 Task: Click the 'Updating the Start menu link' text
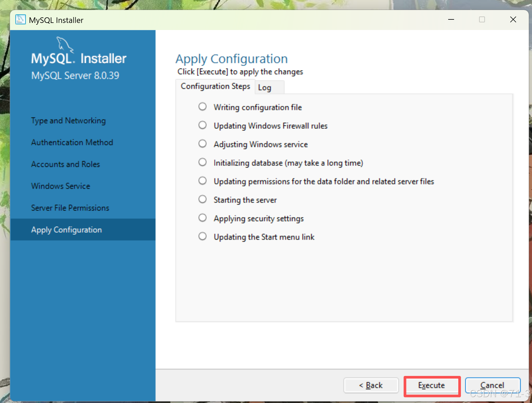[264, 237]
